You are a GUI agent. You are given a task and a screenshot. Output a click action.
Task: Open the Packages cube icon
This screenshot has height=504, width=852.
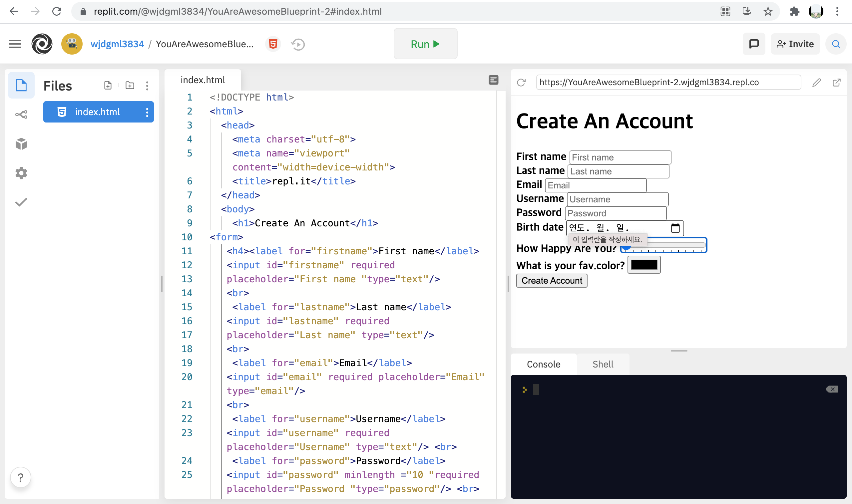pos(21,144)
